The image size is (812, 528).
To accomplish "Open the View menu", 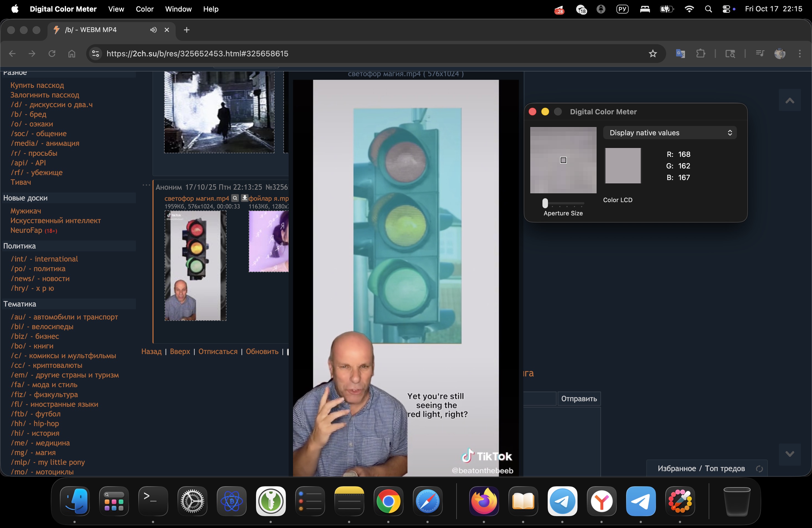I will [x=116, y=9].
